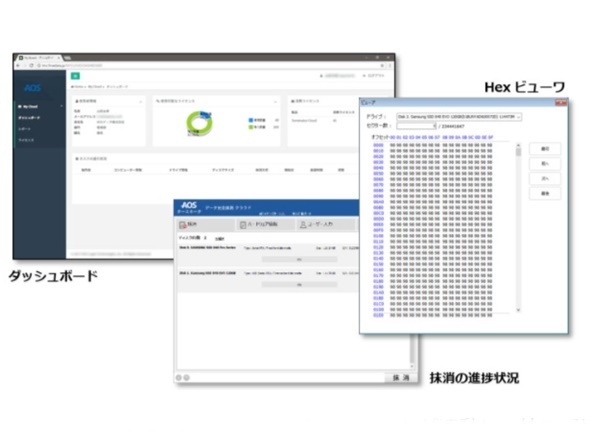590x442 pixels.
Task: Expand the My Cloud sidebar section
Action: pyautogui.click(x=61, y=106)
